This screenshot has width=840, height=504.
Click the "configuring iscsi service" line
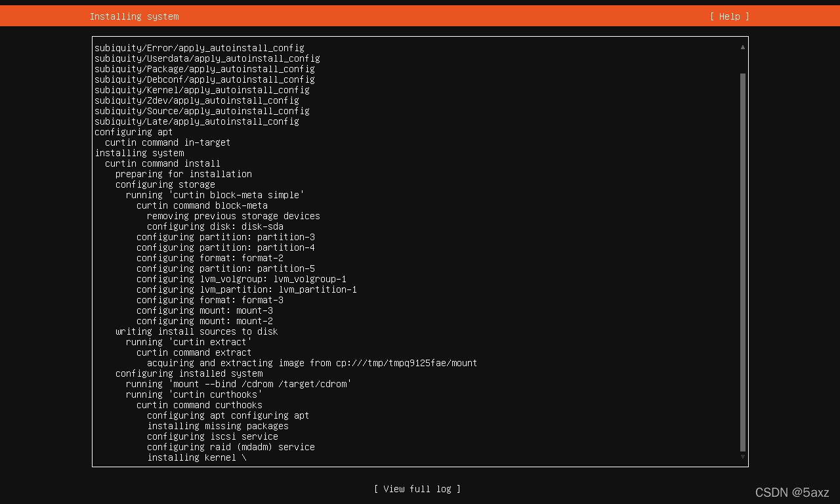(x=213, y=436)
